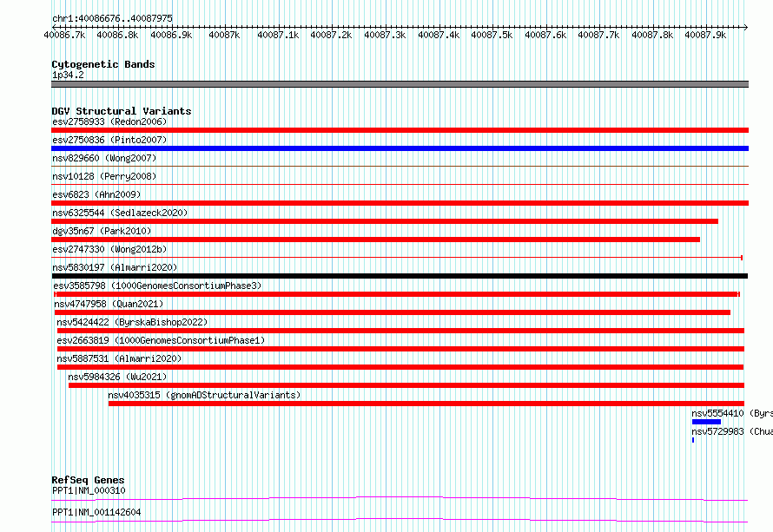Select the blue bar for esv2750836
The width and height of the screenshot is (773, 532).
[x=400, y=148]
